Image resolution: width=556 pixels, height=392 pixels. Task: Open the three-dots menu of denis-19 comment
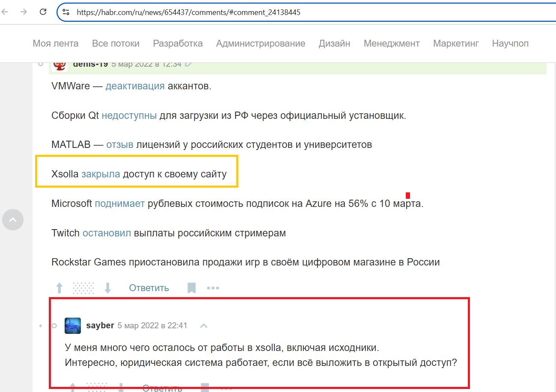click(x=213, y=288)
